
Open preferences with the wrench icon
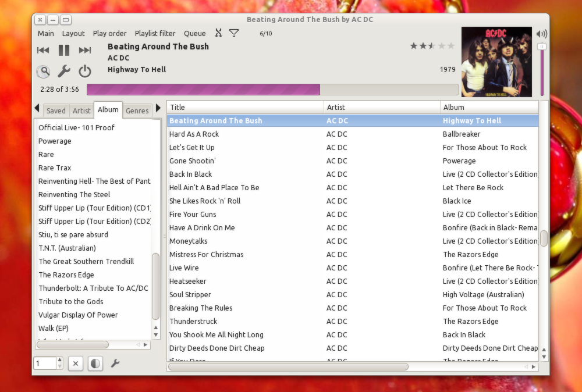[64, 71]
